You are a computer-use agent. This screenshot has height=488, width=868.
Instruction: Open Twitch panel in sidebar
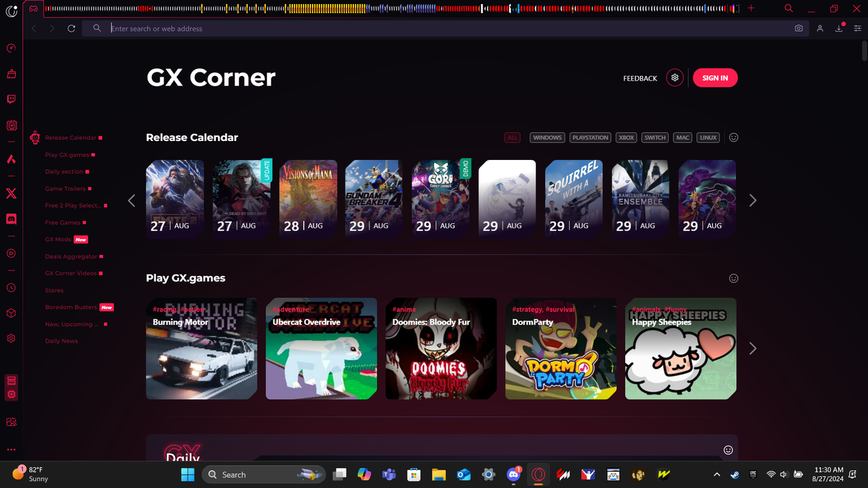11,99
